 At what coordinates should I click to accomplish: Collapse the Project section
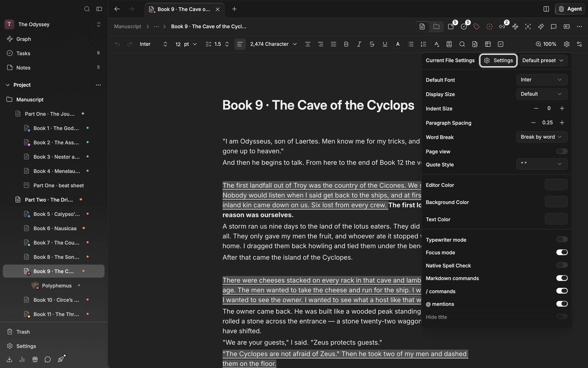pyautogui.click(x=8, y=85)
